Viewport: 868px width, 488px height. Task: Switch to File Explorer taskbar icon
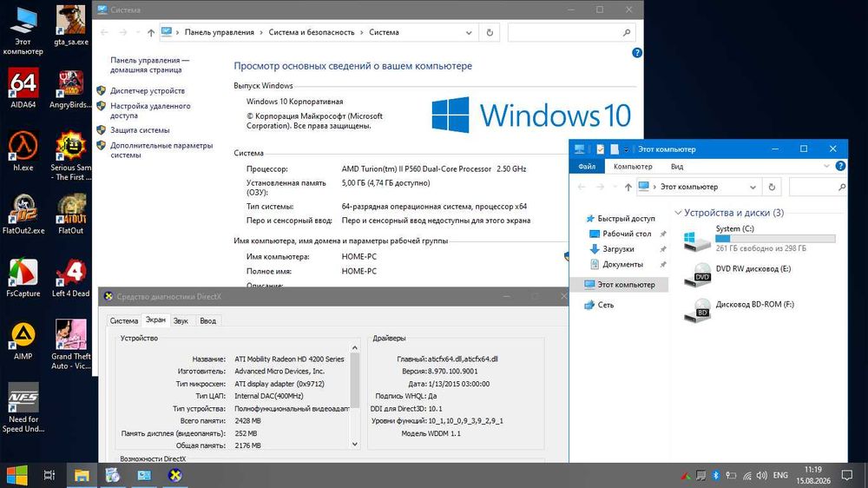pos(82,475)
